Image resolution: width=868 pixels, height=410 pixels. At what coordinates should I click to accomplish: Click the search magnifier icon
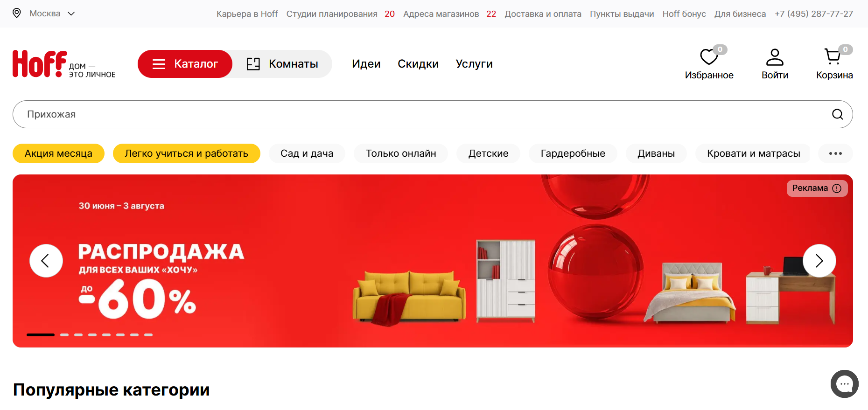click(838, 114)
